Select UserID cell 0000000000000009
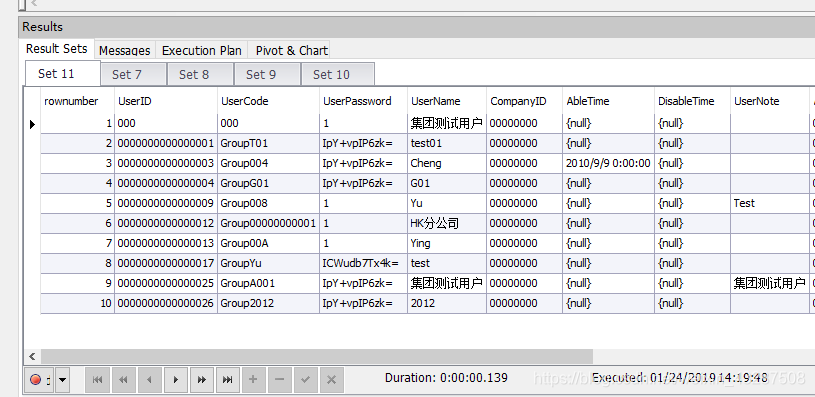 [166, 203]
